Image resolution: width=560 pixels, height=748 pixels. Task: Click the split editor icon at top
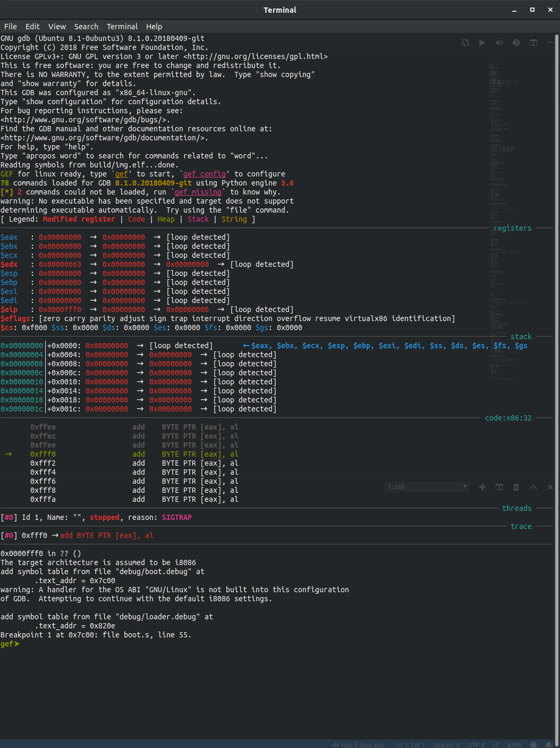click(x=533, y=43)
